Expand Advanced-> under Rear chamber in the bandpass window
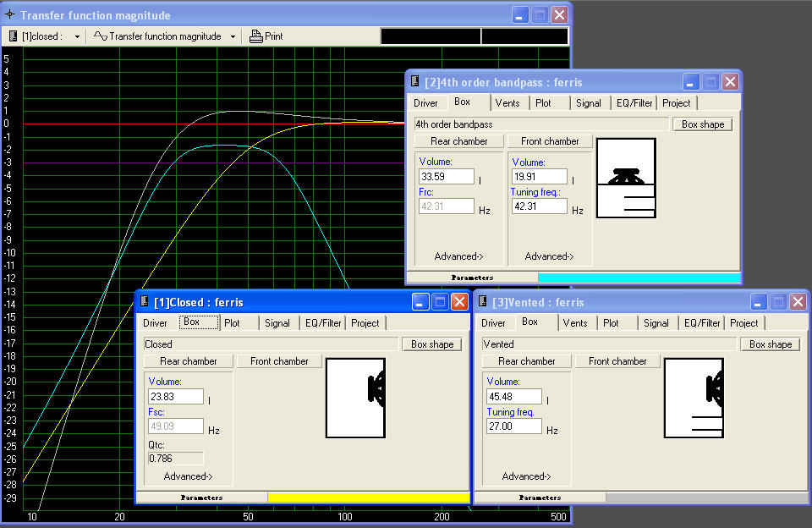 pos(458,256)
